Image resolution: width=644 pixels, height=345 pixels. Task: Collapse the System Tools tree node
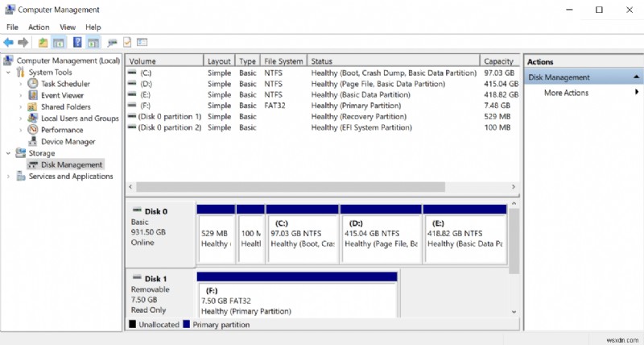[8, 73]
